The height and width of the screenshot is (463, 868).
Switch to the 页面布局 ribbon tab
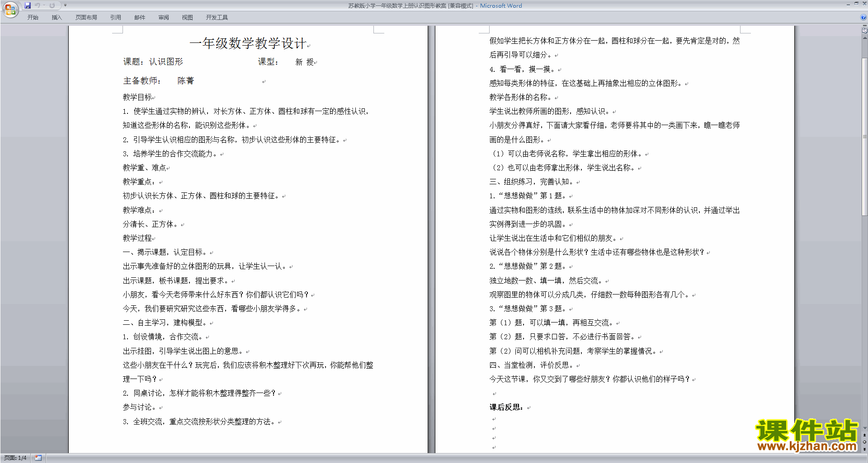(x=86, y=18)
